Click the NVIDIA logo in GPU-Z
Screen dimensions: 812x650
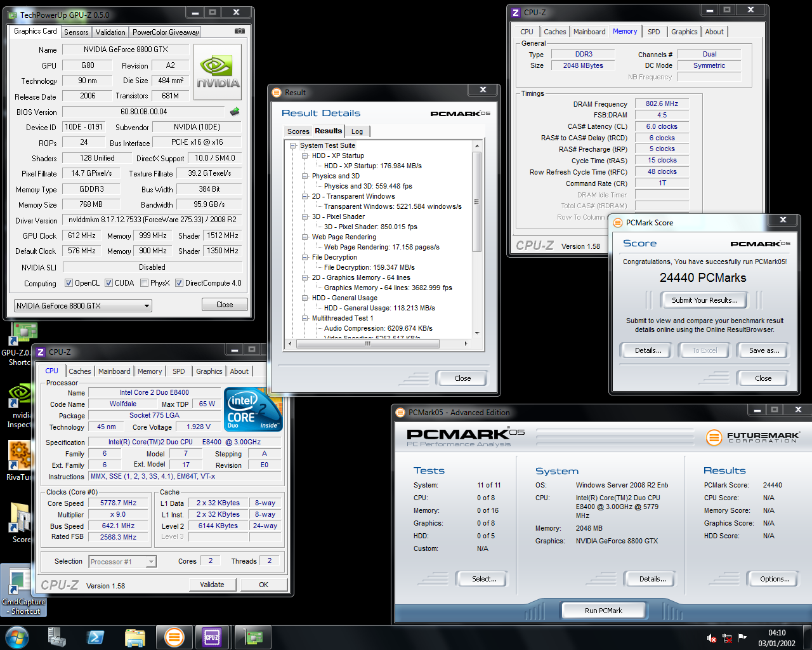pos(218,72)
